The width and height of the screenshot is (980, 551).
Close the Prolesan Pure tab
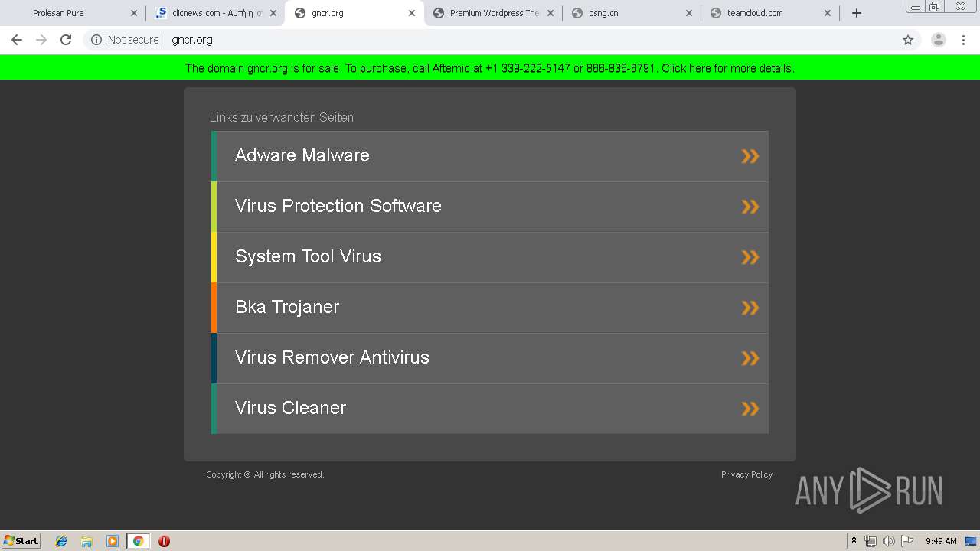[x=134, y=13]
